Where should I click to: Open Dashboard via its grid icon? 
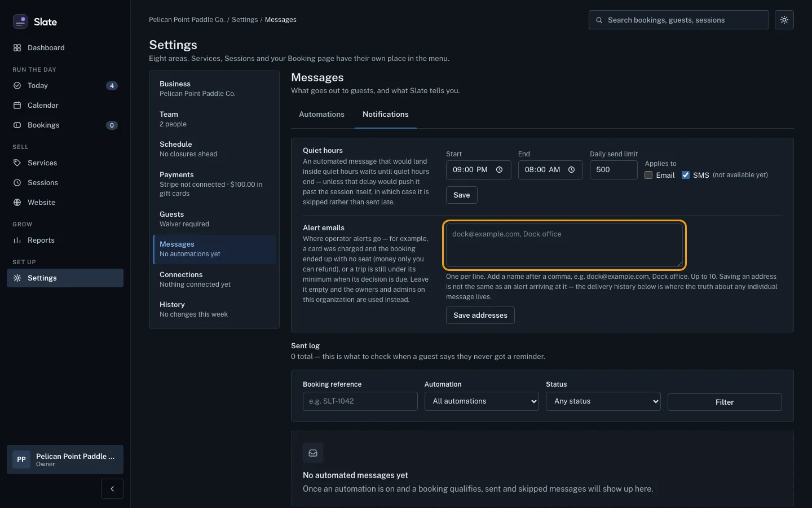(x=17, y=48)
